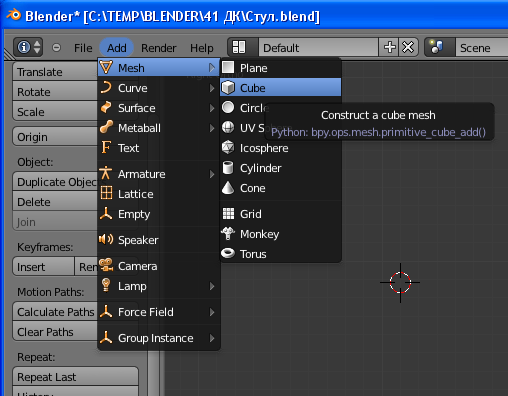Click the Icosphere mesh icon
The image size is (508, 396).
[228, 148]
